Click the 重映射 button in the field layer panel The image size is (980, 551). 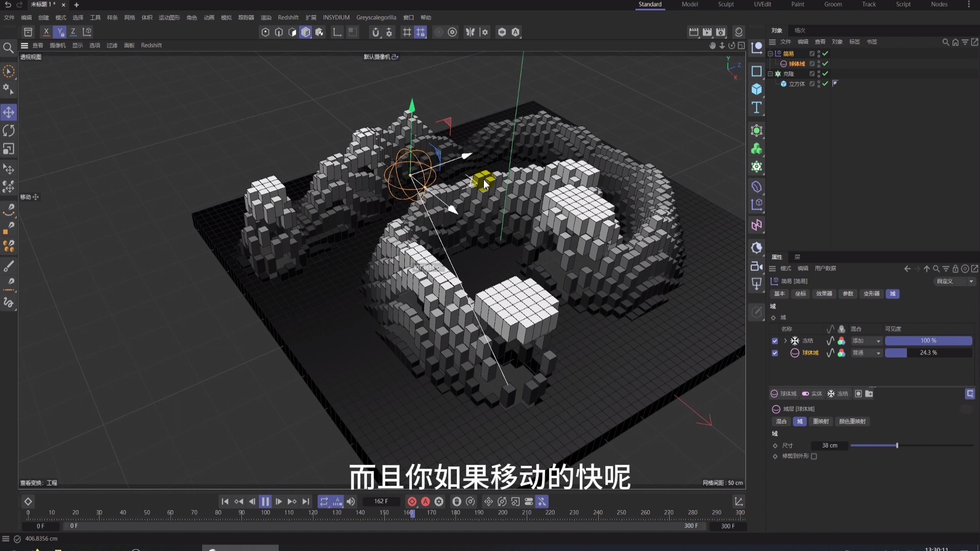820,421
